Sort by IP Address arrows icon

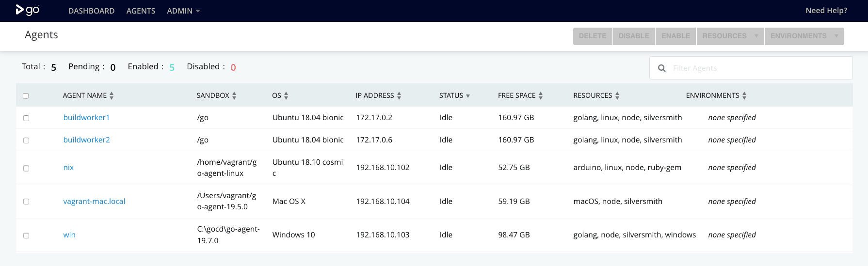(399, 96)
